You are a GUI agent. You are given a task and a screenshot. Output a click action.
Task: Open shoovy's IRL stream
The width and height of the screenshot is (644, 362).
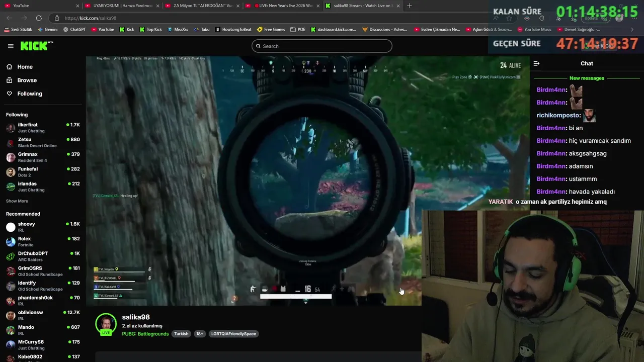click(x=43, y=227)
